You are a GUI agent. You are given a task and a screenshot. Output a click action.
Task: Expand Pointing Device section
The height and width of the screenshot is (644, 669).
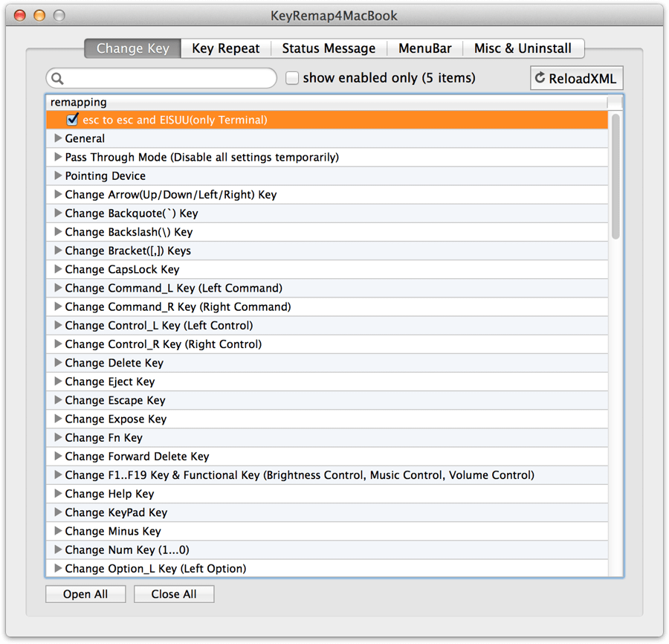58,176
